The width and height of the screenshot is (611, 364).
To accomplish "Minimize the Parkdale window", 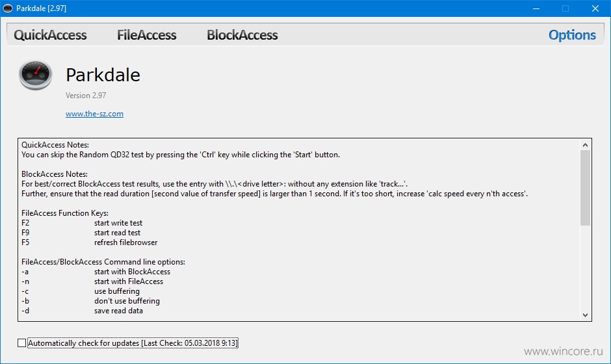I will click(536, 8).
